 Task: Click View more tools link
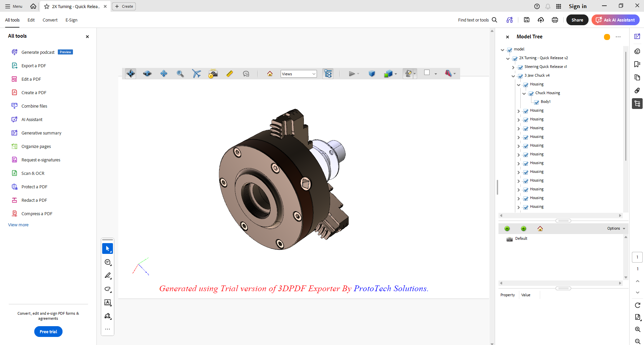pos(18,225)
